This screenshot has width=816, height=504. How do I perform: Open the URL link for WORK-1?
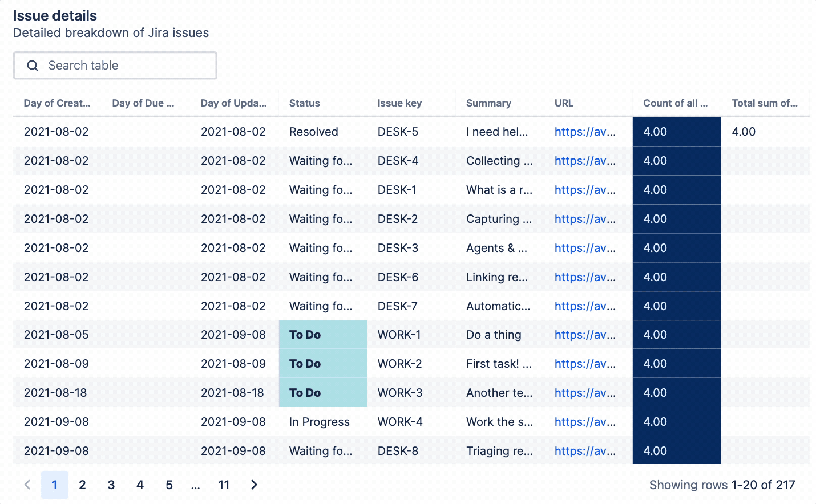tap(585, 335)
